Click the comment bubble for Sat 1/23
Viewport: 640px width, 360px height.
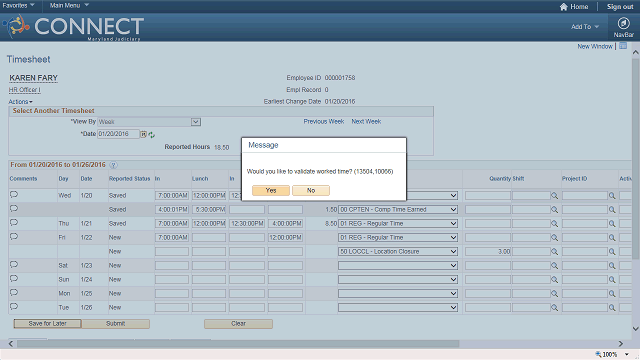[14, 264]
